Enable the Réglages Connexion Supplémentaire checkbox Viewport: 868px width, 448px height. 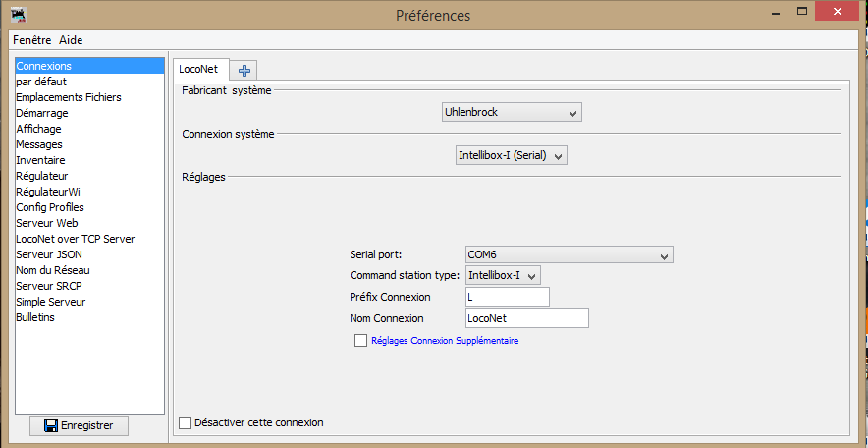point(360,341)
